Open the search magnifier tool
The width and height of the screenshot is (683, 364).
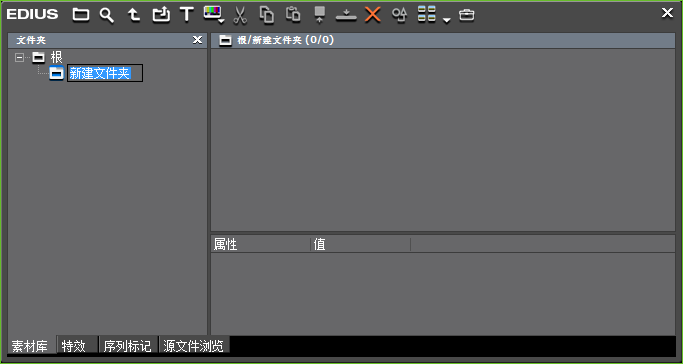[107, 15]
